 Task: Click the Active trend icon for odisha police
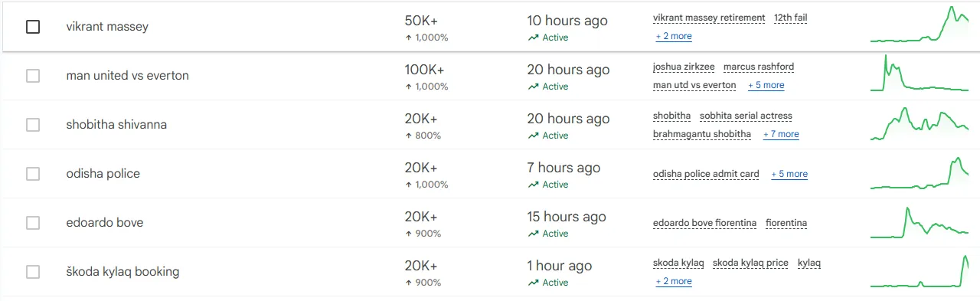(533, 185)
